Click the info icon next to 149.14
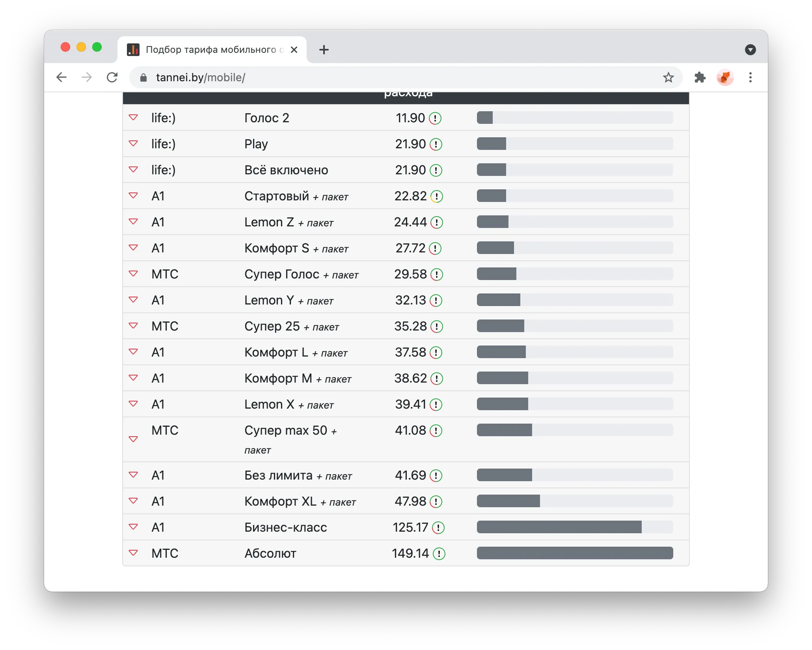812x650 pixels. click(439, 553)
